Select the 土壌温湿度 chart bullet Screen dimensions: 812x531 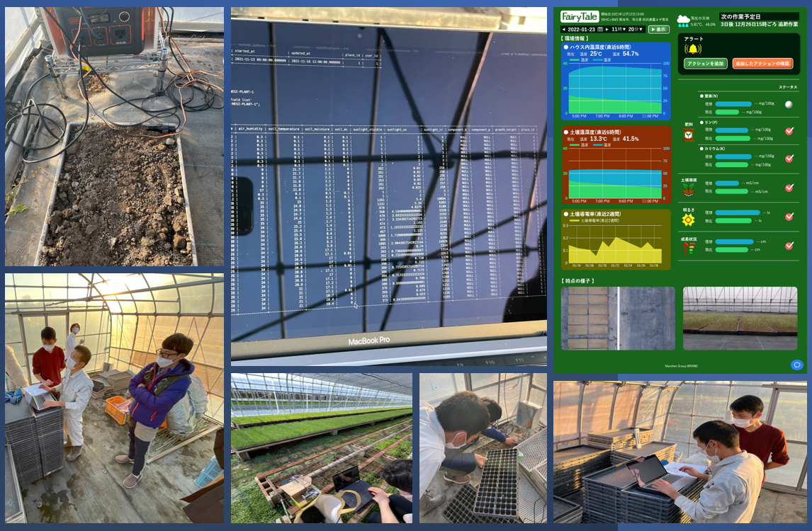[x=566, y=132]
